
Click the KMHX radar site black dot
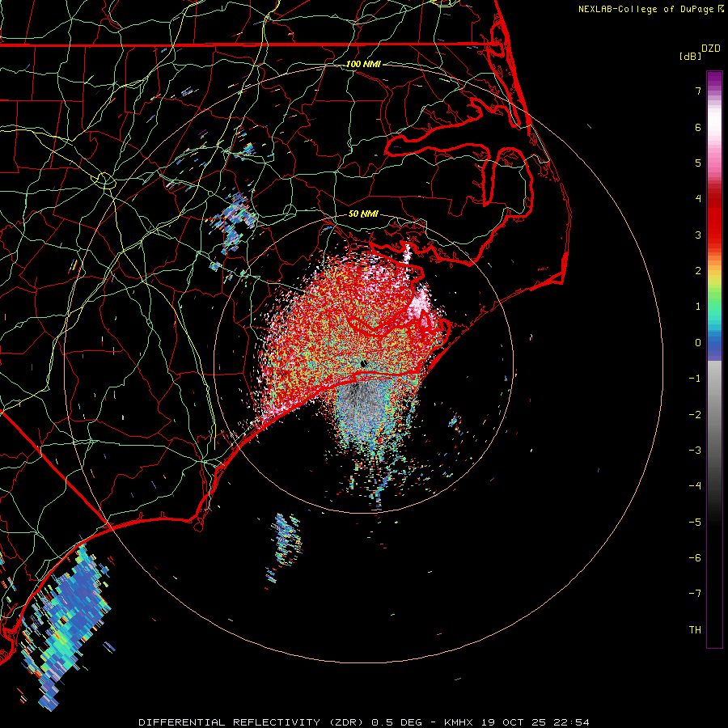tap(363, 363)
